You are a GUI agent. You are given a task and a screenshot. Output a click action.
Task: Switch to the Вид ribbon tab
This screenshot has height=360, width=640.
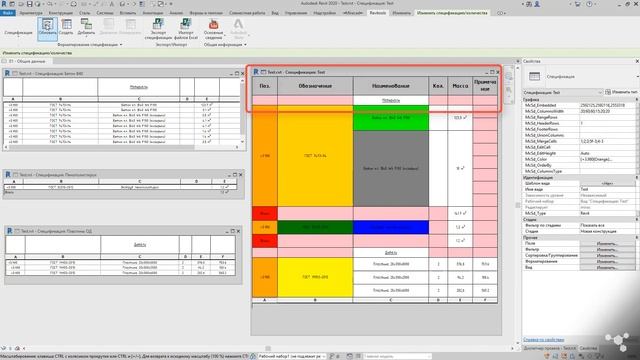pyautogui.click(x=275, y=13)
